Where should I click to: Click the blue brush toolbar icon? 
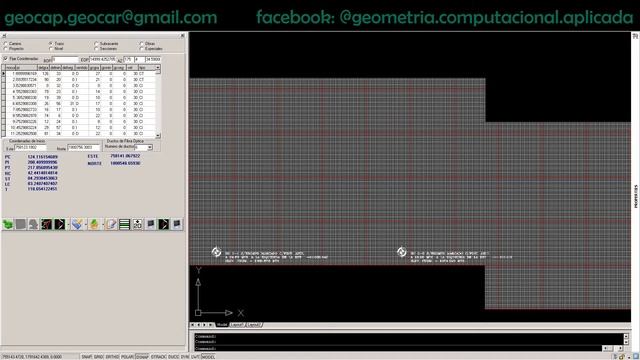tap(77, 224)
